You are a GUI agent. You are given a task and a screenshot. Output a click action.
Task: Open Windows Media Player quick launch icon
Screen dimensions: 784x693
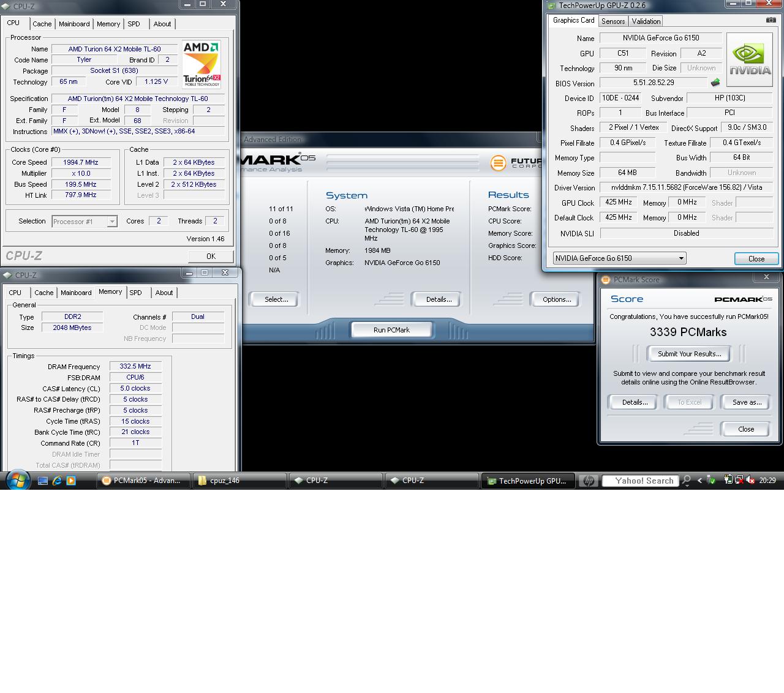(x=71, y=481)
